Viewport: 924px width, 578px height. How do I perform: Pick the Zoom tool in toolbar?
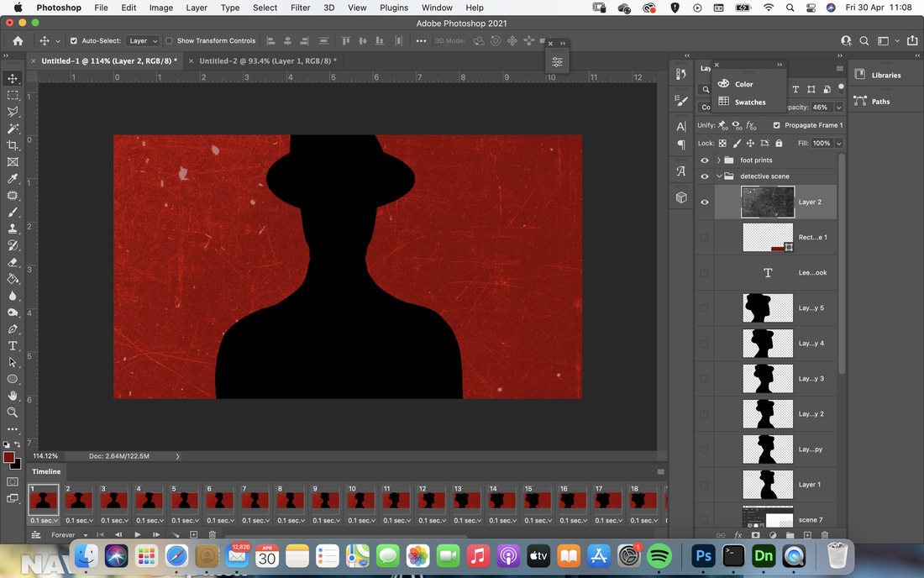(x=13, y=412)
